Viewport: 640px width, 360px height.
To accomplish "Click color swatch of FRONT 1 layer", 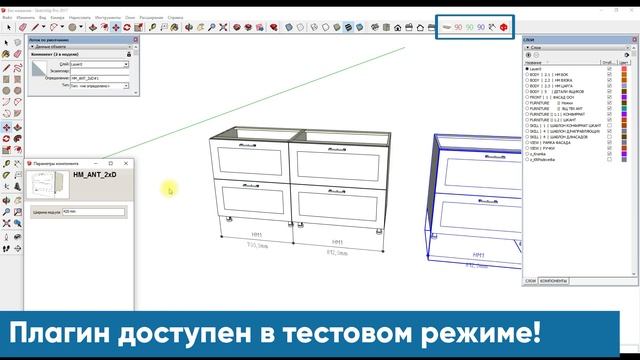I will coord(624,98).
